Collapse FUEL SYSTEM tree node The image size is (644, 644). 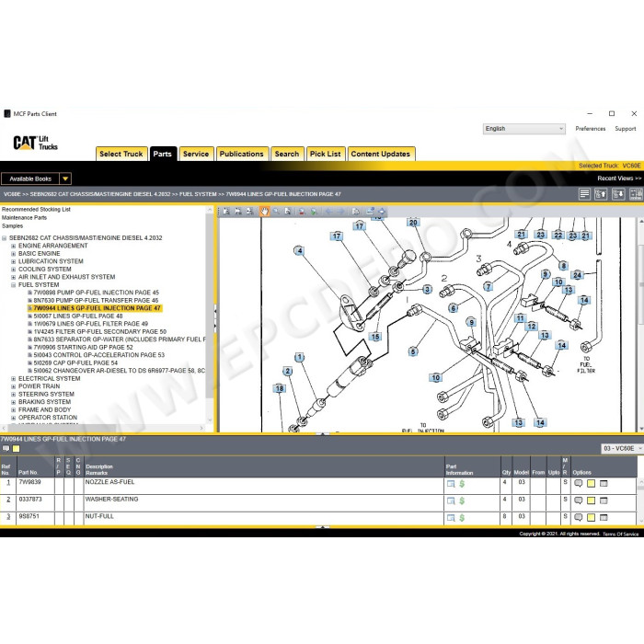[x=13, y=285]
